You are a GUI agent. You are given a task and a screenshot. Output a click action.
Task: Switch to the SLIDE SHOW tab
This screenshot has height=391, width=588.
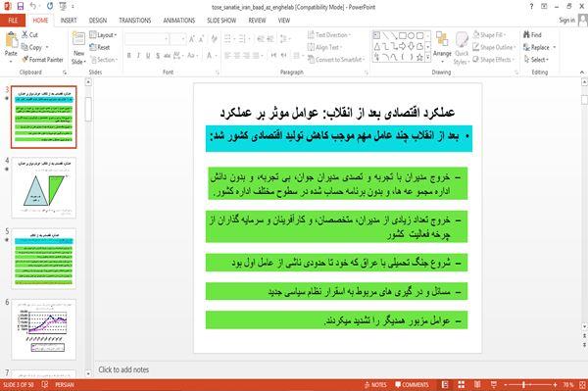pyautogui.click(x=221, y=21)
